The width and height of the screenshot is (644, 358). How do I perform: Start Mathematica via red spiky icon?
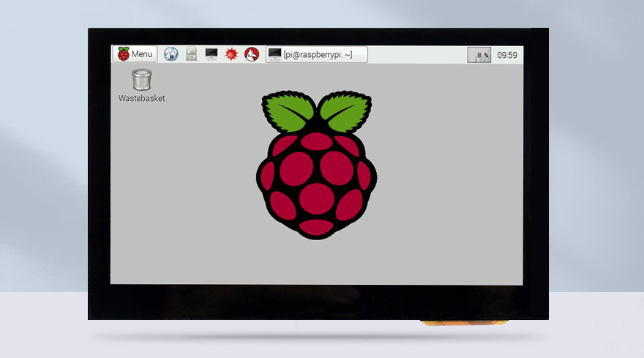(231, 54)
